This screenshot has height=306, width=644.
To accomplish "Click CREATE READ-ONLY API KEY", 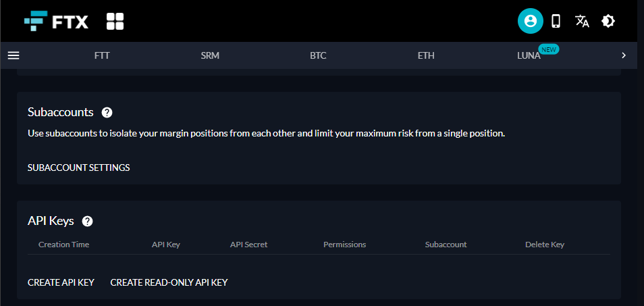I will click(x=169, y=282).
